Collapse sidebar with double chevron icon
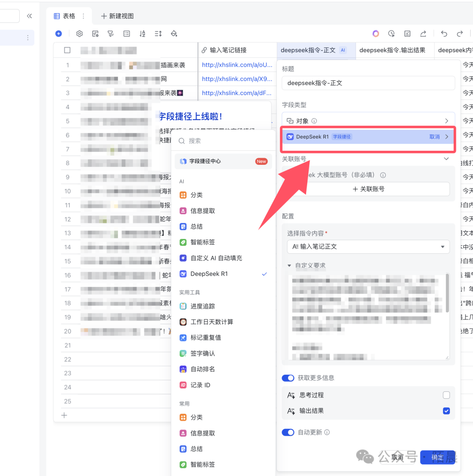This screenshot has width=473, height=476. [29, 16]
